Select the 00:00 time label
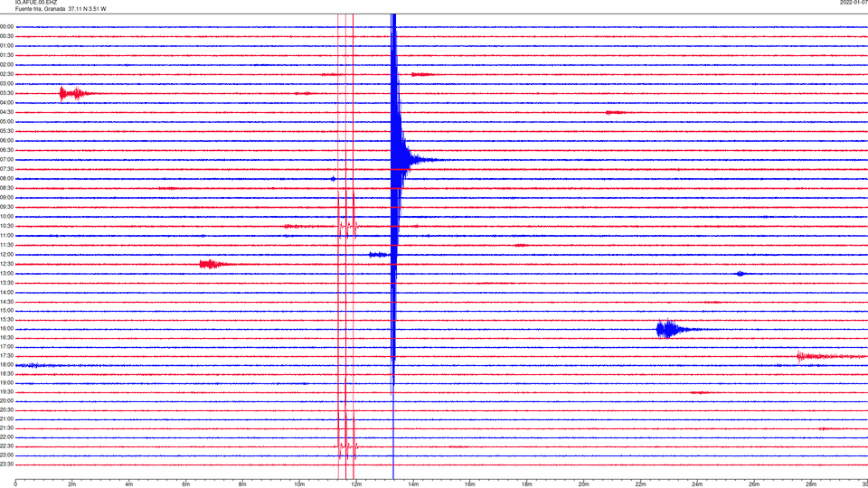 [6, 26]
